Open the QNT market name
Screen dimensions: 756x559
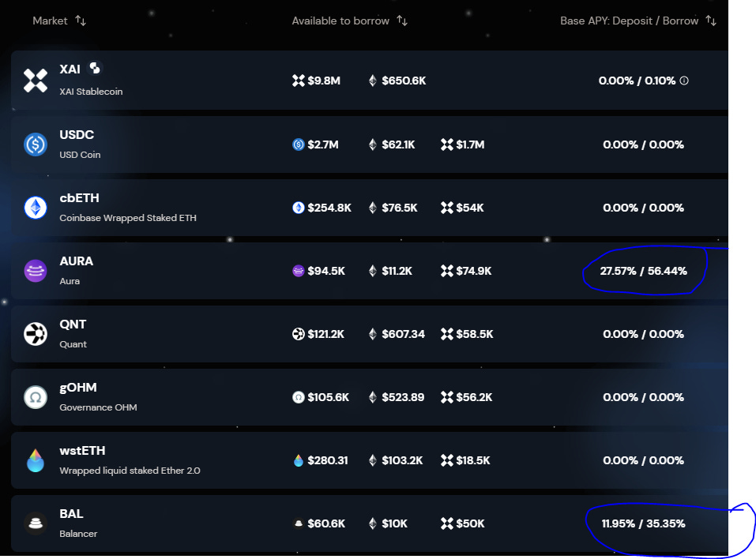tap(73, 325)
